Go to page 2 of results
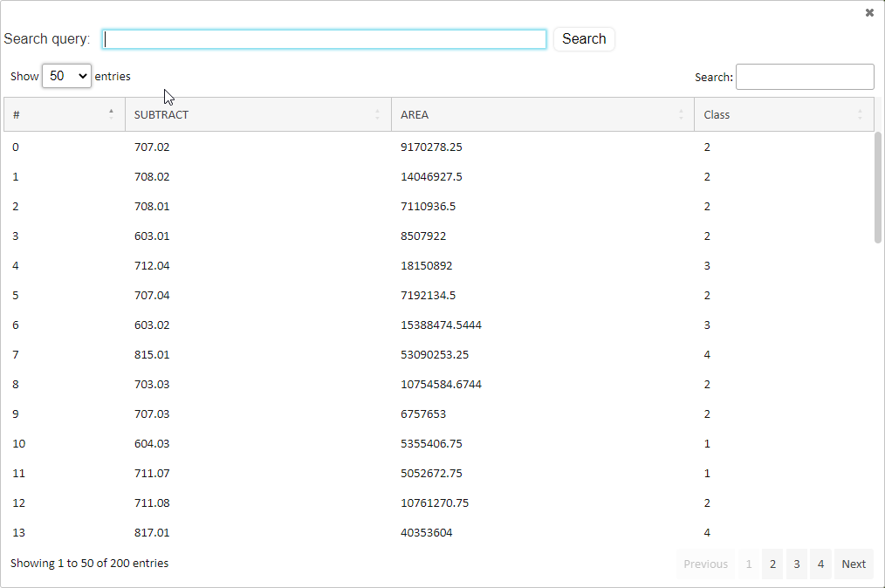Screen dimensions: 885x588 [772, 564]
